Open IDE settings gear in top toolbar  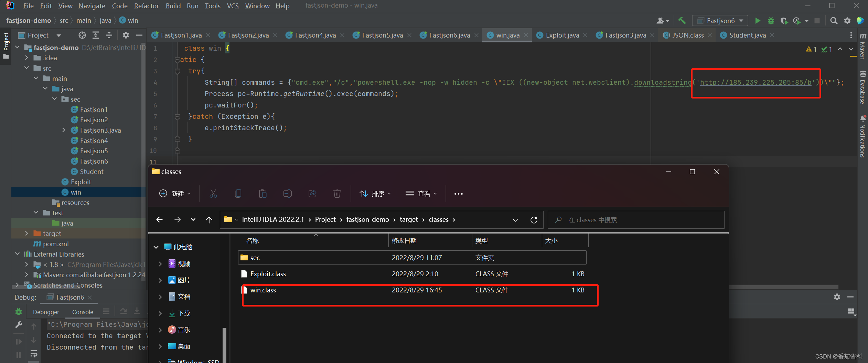(847, 21)
